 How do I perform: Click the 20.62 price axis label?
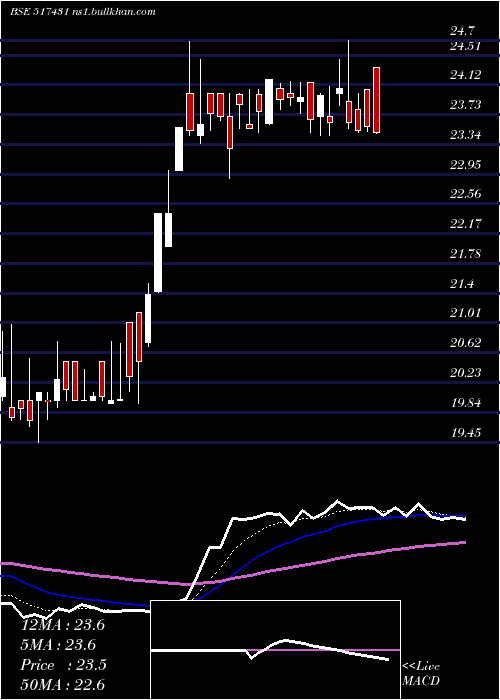[x=466, y=343]
